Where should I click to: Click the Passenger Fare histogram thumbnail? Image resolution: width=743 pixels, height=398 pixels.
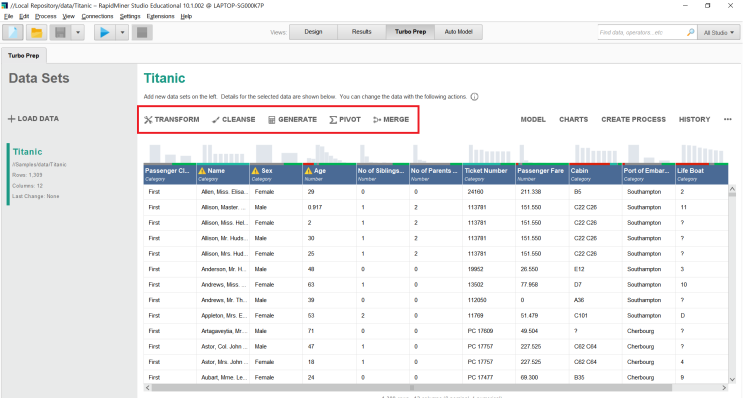click(x=542, y=154)
